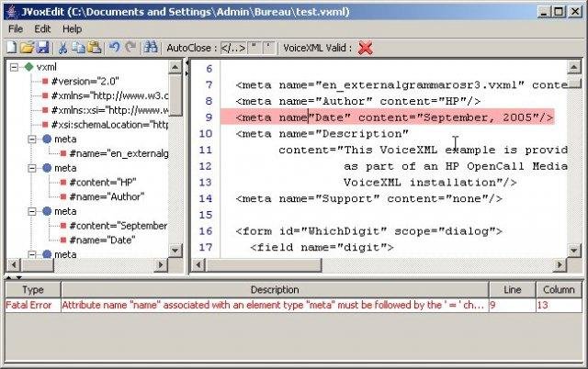
Task: Click line 17 field name digit code
Action: pos(322,247)
